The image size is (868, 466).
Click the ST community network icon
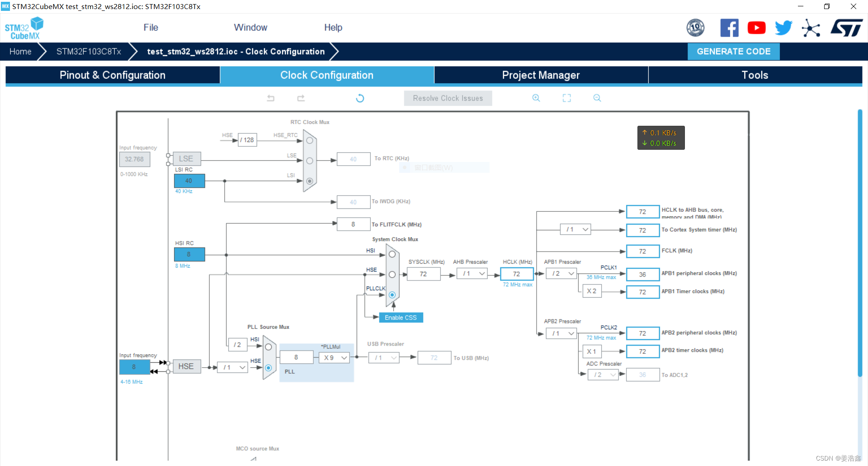(811, 28)
